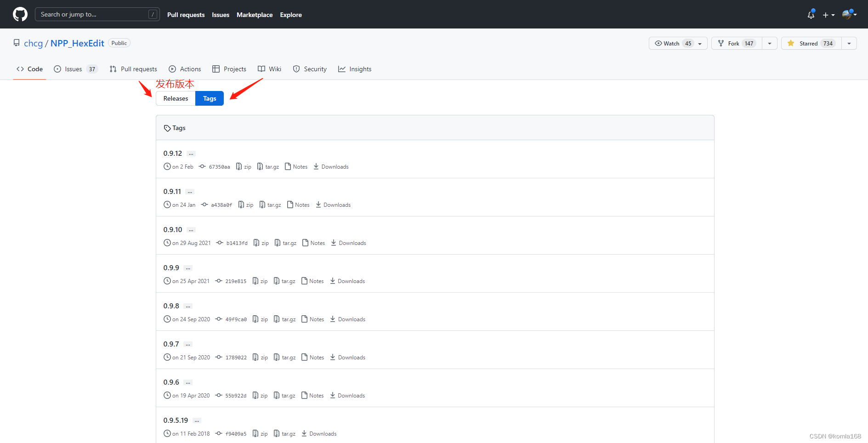This screenshot has width=868, height=443.
Task: Focus the Search or jump to field
Action: click(x=97, y=14)
